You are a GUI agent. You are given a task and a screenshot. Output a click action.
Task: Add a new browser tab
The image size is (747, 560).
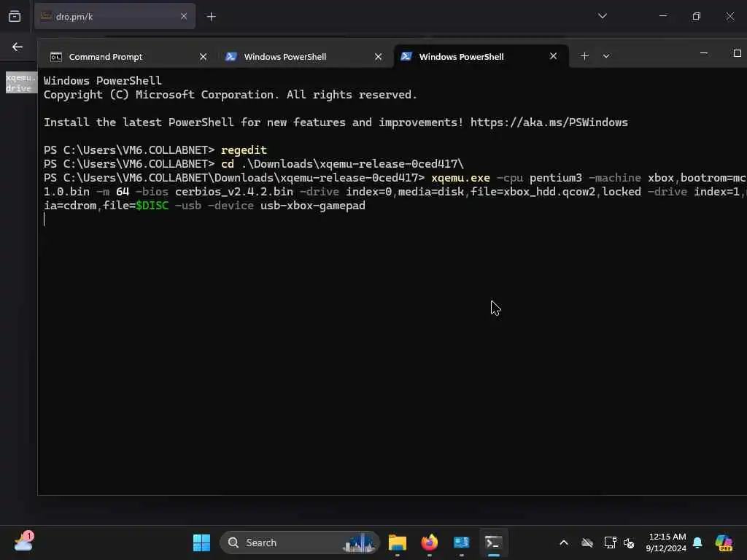pos(211,17)
